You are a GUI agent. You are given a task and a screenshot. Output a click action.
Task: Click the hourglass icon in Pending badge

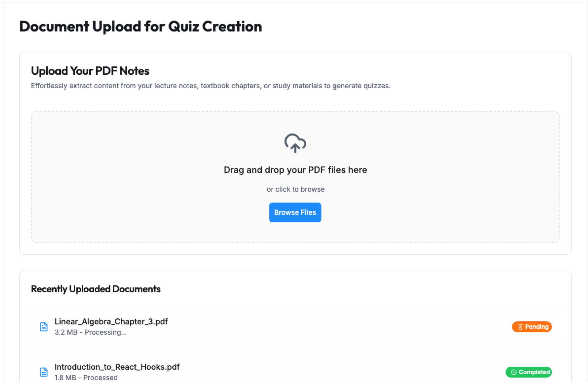520,327
